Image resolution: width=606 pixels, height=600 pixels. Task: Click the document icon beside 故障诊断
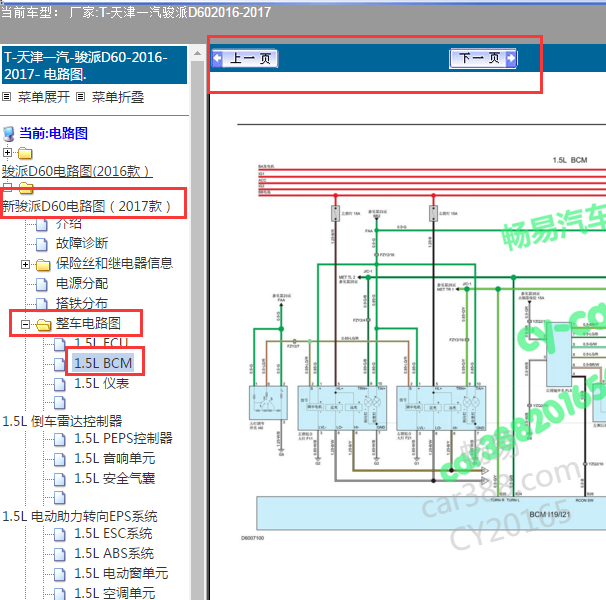(42, 244)
